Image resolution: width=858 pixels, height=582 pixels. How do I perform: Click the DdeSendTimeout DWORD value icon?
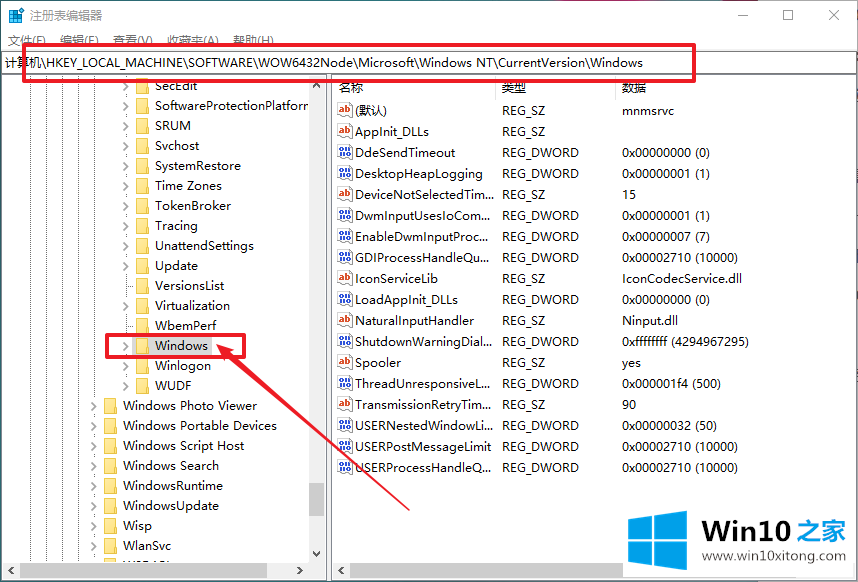click(345, 153)
